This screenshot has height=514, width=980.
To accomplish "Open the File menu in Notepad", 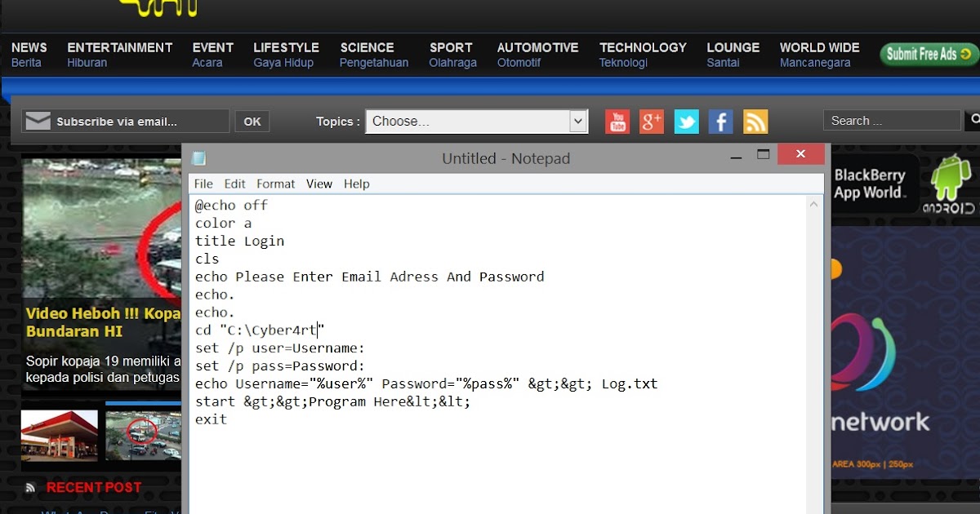I will 203,184.
